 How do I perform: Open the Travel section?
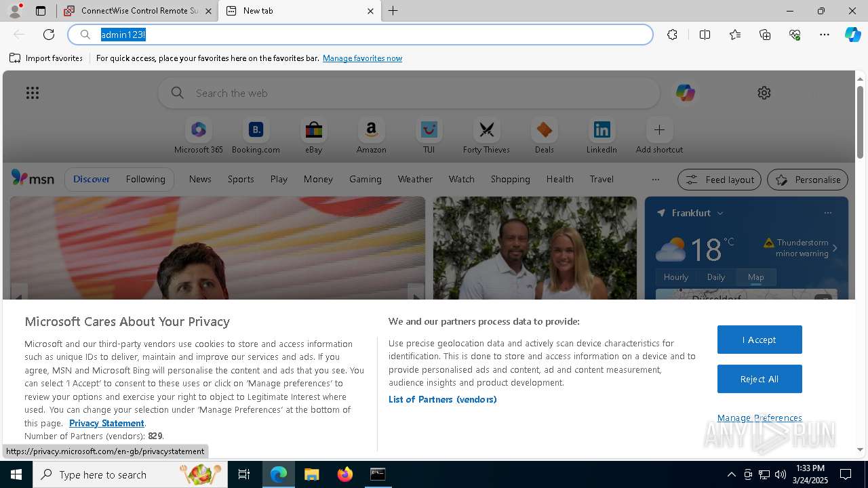coord(601,179)
